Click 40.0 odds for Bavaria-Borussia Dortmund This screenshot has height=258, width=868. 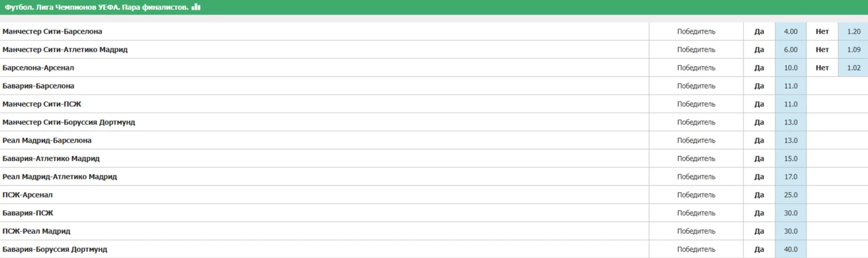point(791,249)
